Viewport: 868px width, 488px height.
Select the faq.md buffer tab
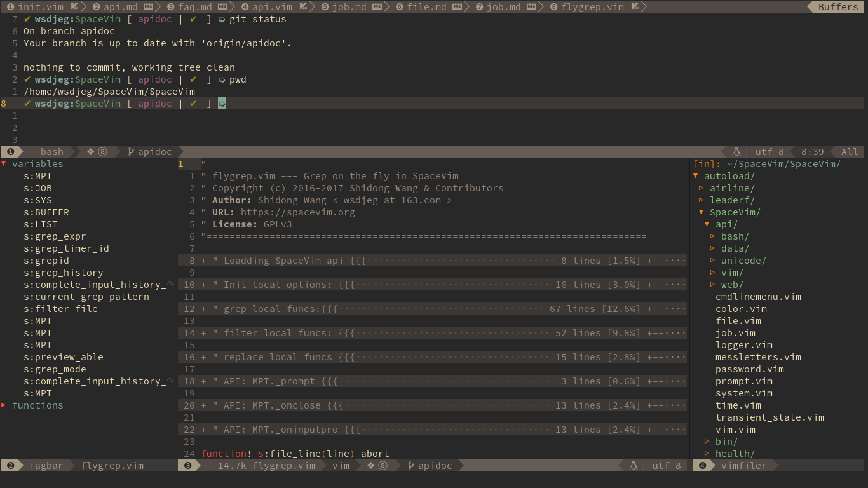click(195, 7)
